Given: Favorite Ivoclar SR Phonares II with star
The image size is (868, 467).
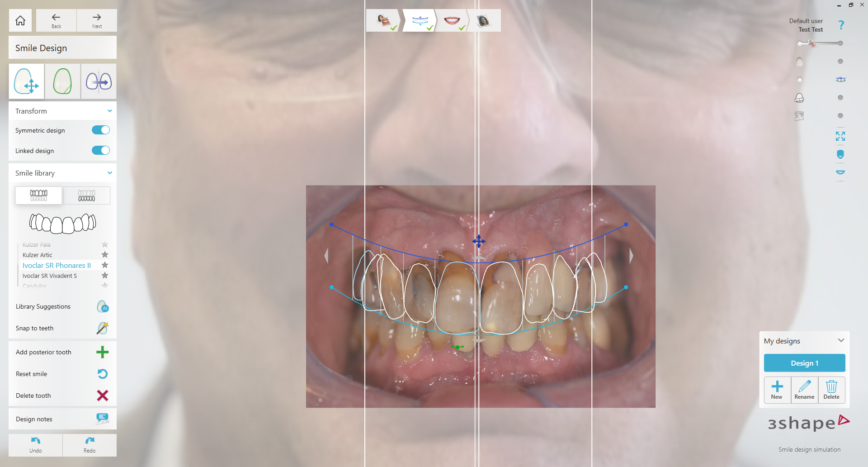Looking at the screenshot, I should pyautogui.click(x=105, y=265).
